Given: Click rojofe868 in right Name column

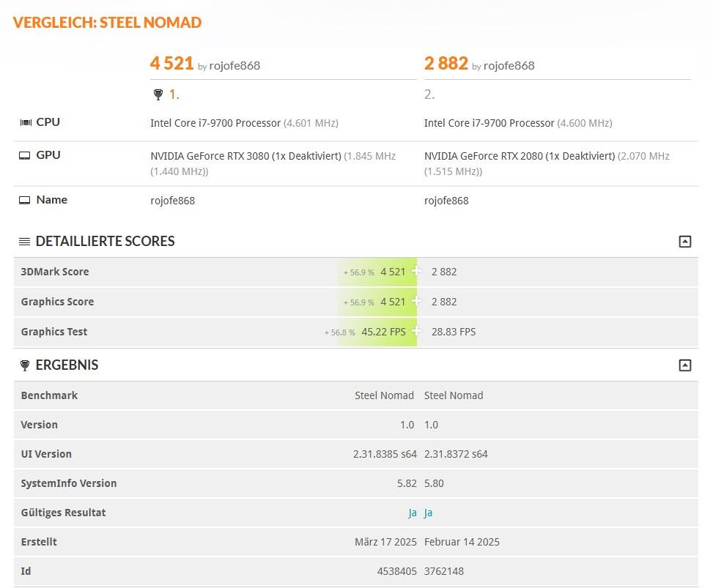Looking at the screenshot, I should (446, 201).
